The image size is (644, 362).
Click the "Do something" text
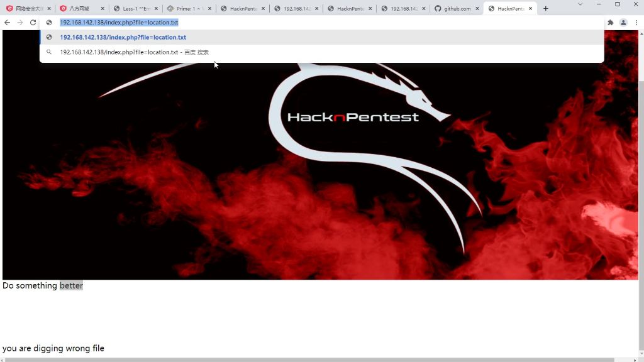point(30,286)
